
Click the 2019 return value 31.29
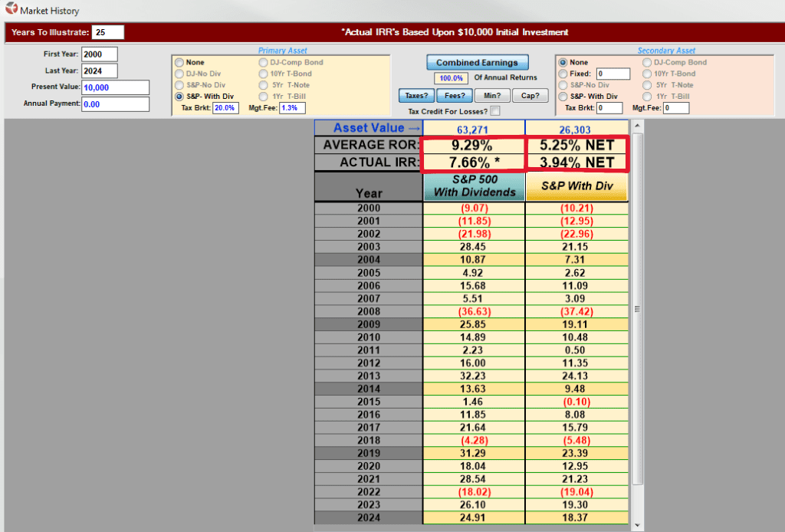coord(474,453)
